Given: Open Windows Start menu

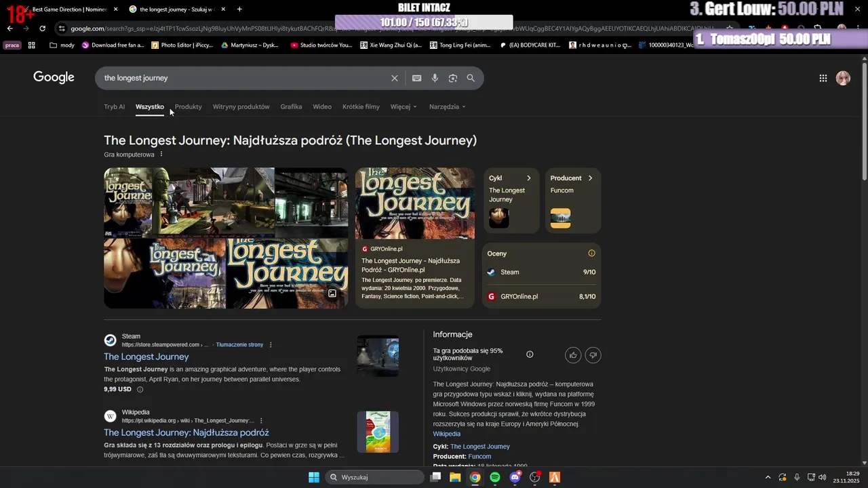Looking at the screenshot, I should [314, 477].
